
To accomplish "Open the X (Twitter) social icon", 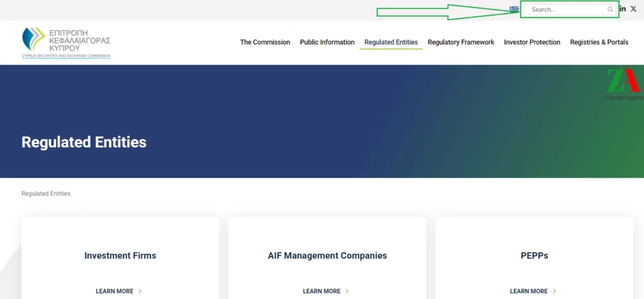I will point(634,9).
